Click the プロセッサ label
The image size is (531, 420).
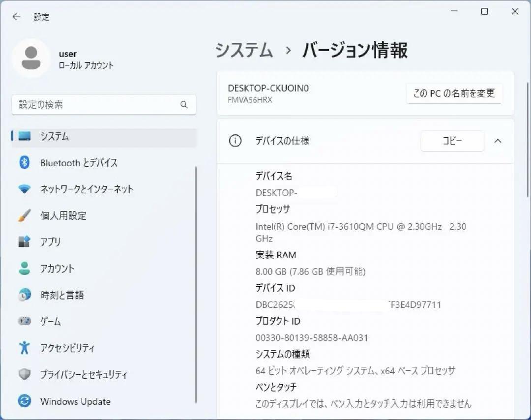click(x=272, y=209)
